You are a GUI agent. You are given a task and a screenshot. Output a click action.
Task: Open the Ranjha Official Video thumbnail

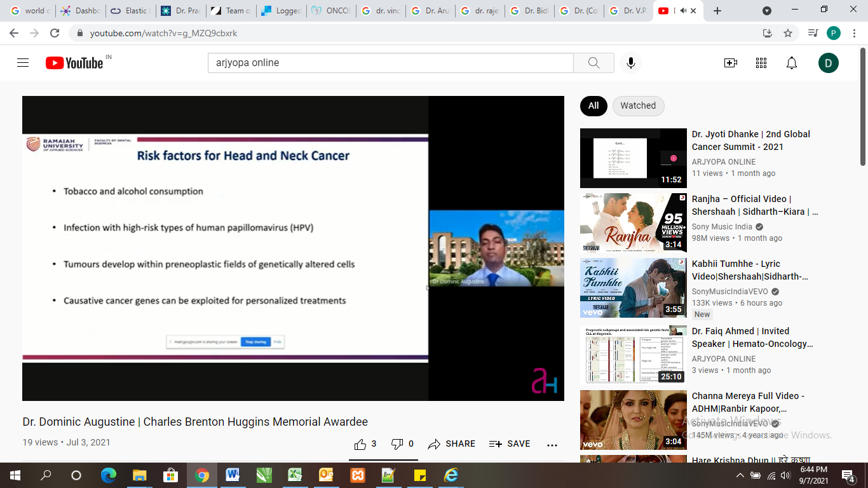[x=633, y=222]
